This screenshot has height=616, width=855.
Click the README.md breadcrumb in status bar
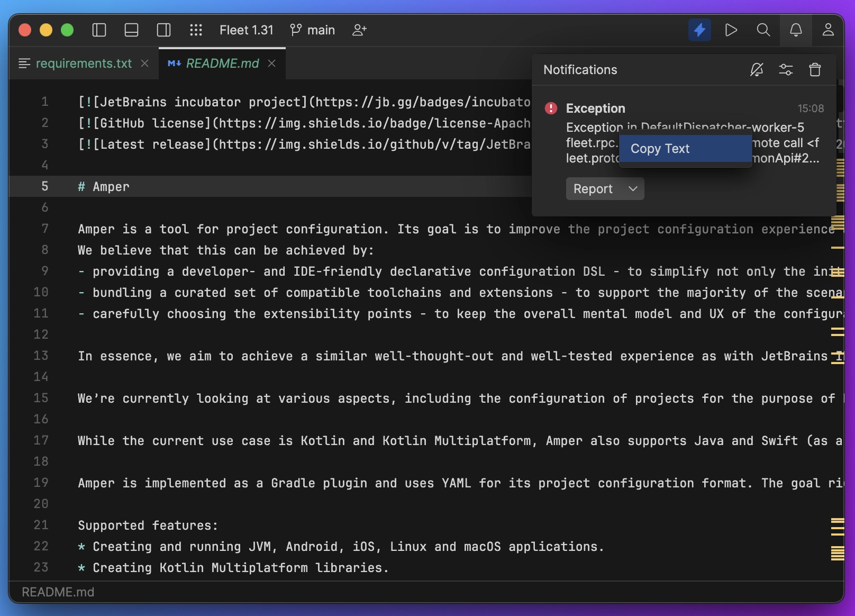pyautogui.click(x=58, y=592)
